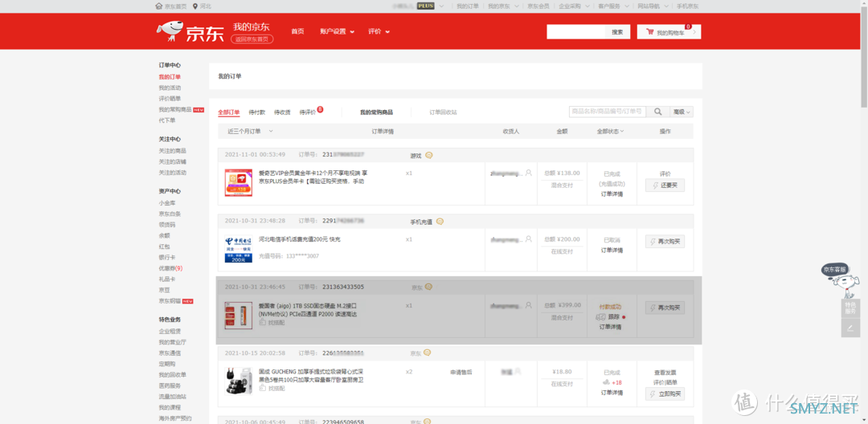Click the 找搭配 icon under aigo SSD
The width and height of the screenshot is (868, 424).
tap(262, 322)
